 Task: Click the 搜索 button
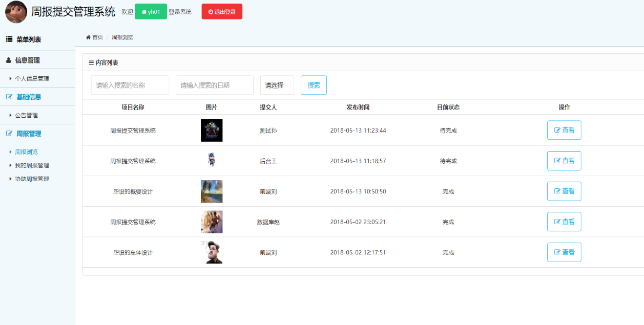(314, 85)
